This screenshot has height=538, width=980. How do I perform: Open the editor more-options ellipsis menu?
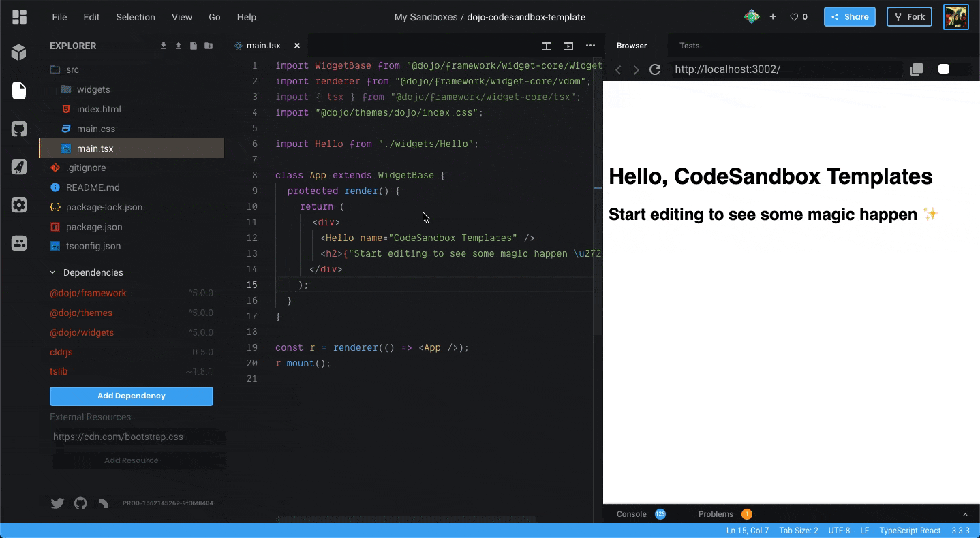point(590,46)
